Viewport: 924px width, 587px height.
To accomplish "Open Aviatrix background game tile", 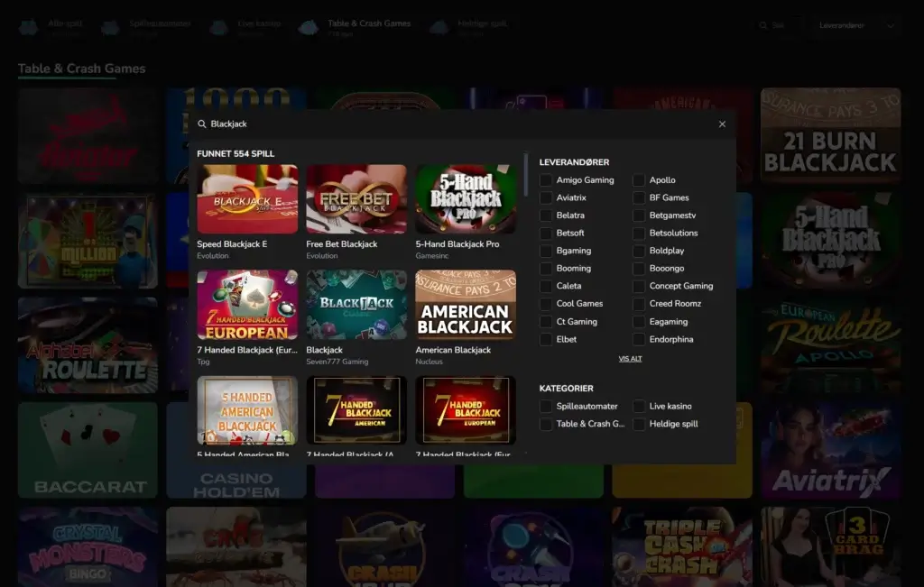I will 830,451.
